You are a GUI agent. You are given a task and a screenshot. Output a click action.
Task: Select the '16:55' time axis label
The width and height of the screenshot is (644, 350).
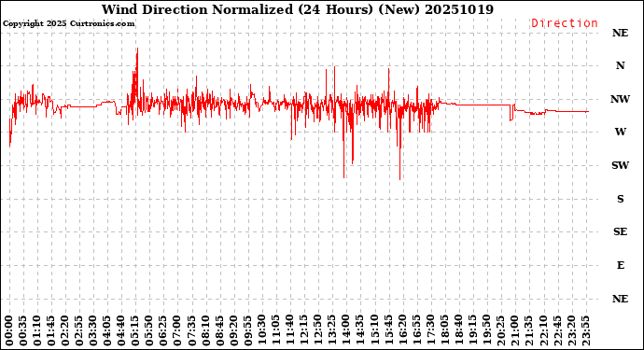pos(416,331)
